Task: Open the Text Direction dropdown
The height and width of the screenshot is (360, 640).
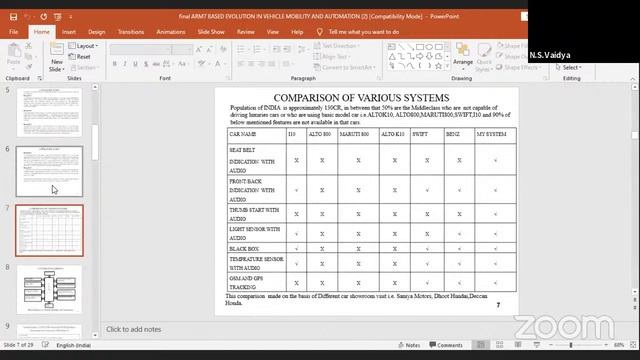Action: point(336,46)
